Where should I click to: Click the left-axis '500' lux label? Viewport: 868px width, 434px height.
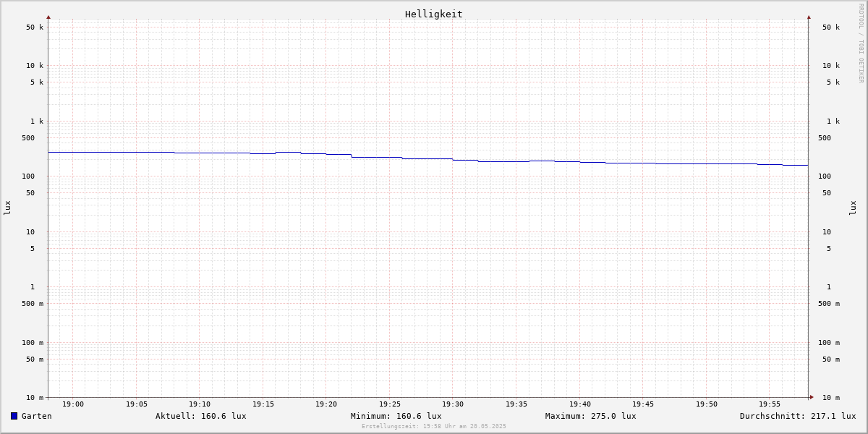tap(28, 138)
